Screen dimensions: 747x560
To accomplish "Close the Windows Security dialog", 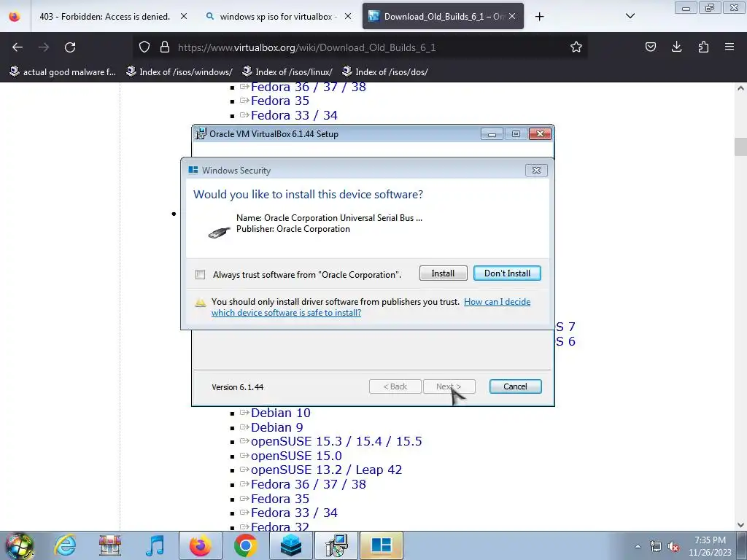I will point(536,170).
